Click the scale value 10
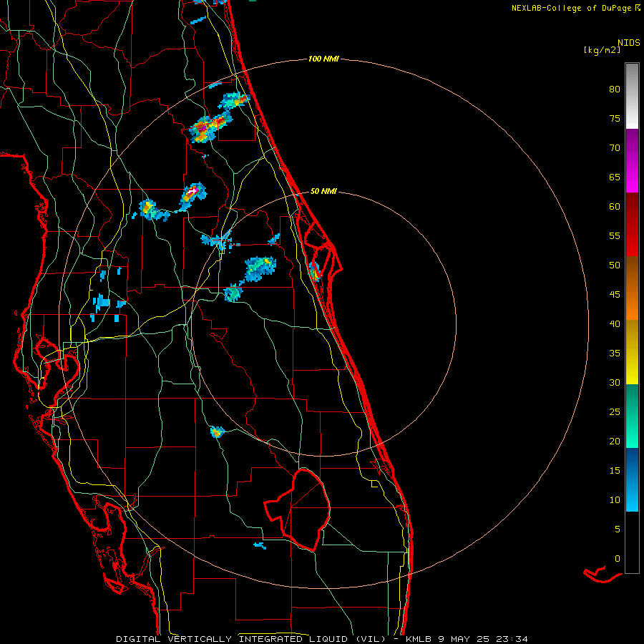 tap(615, 500)
